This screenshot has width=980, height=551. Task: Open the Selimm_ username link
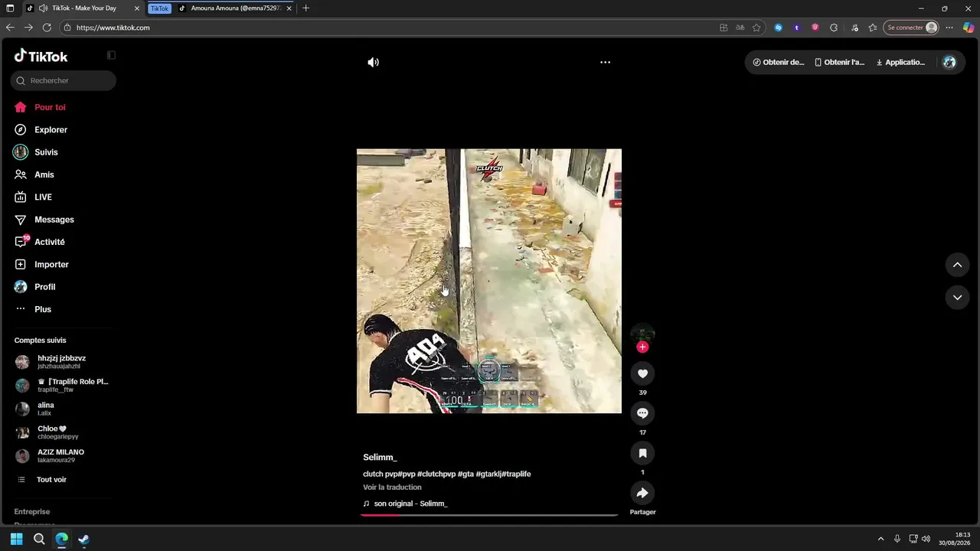[380, 458]
